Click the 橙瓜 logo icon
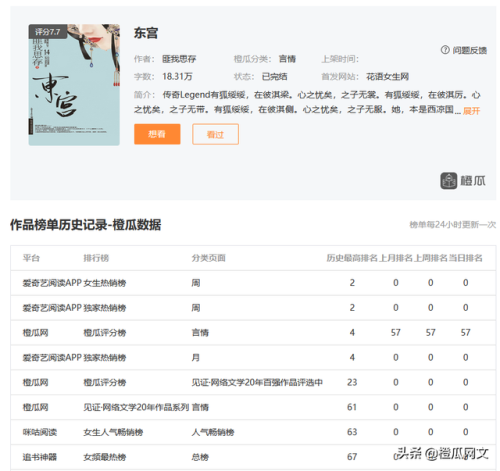The image size is (500, 471). point(449,181)
